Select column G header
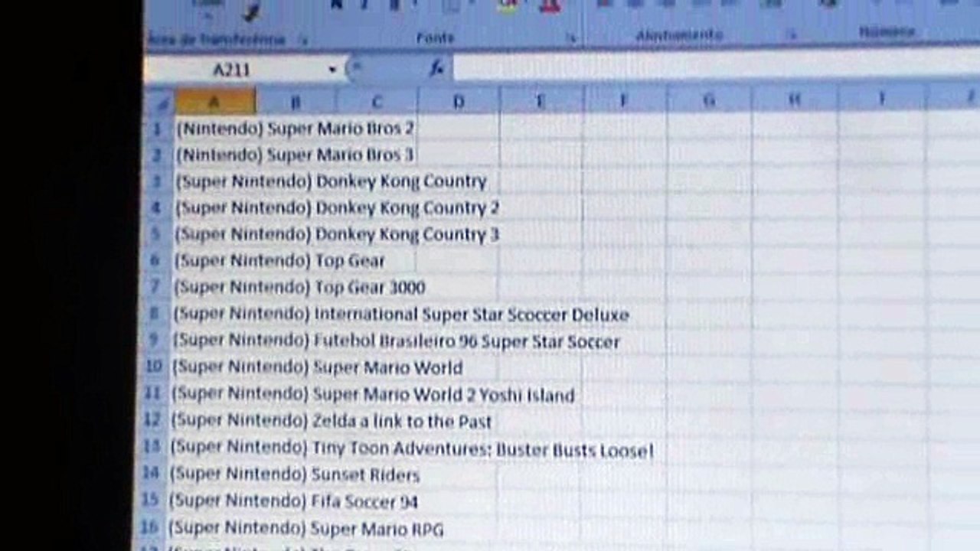The height and width of the screenshot is (551, 980). [709, 99]
